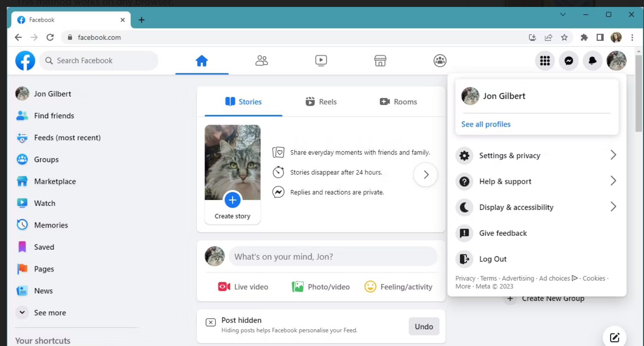Expand Display & accessibility submenu

pos(537,207)
